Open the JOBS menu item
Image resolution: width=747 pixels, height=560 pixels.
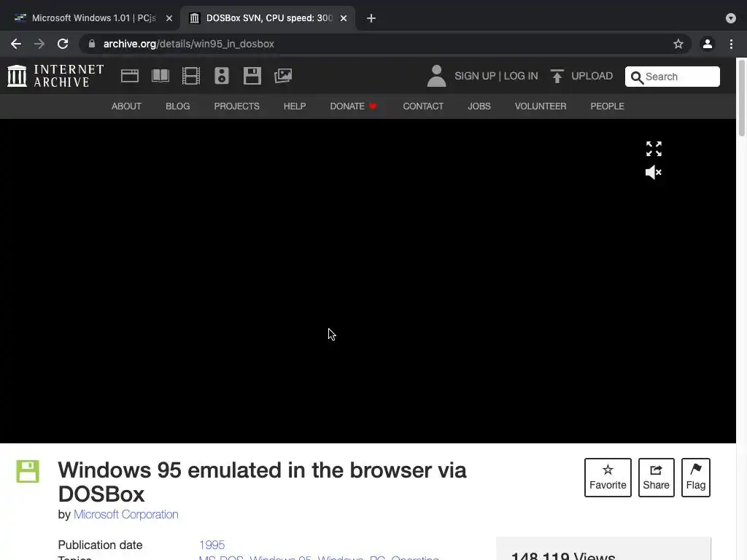(479, 106)
